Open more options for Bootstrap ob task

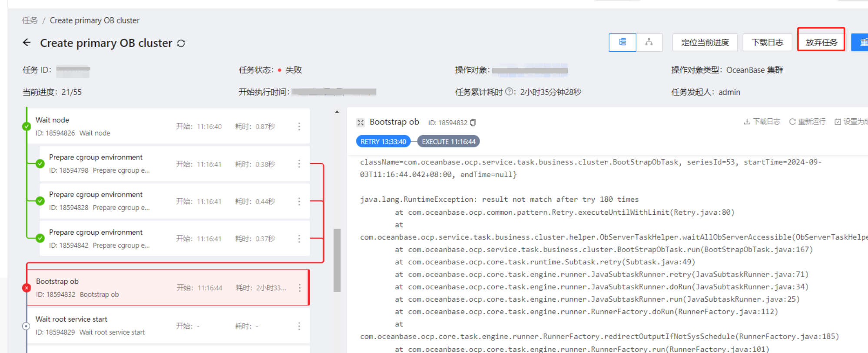[300, 288]
